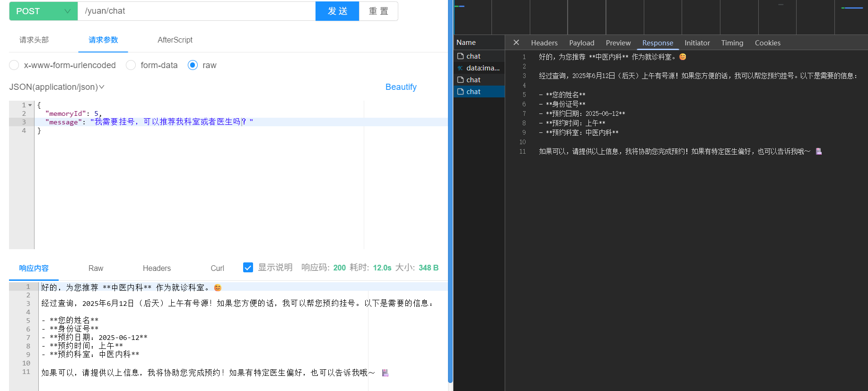This screenshot has height=391, width=868.
Task: Click the 重置 reset button
Action: 378,11
